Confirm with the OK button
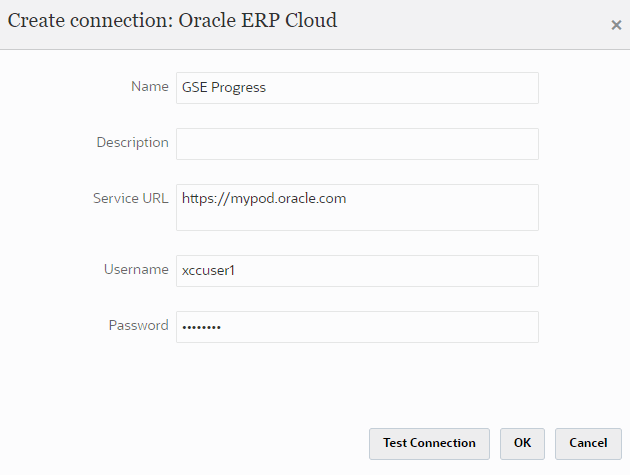 (x=522, y=444)
